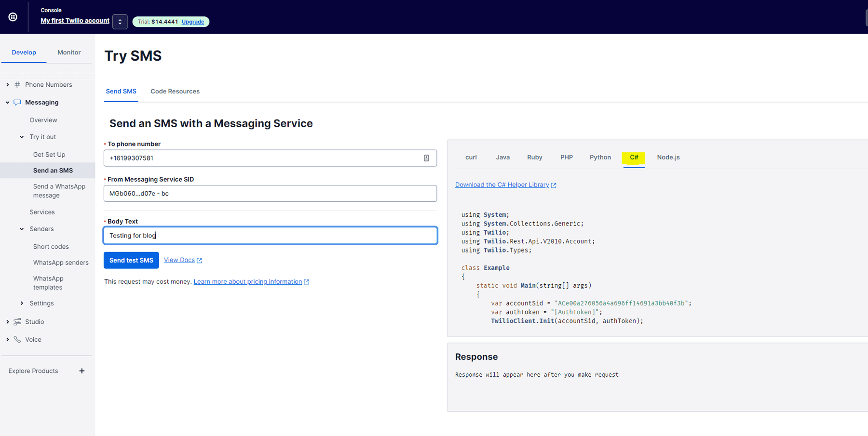
Task: Select the curl code tab
Action: pos(471,158)
